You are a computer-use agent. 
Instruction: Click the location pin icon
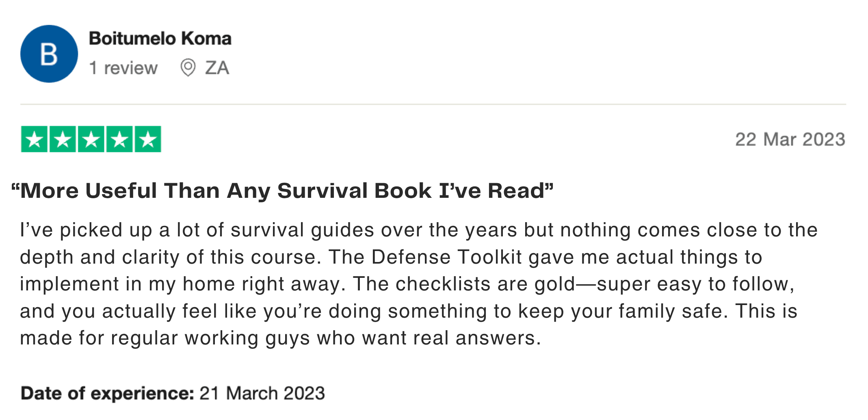[188, 67]
